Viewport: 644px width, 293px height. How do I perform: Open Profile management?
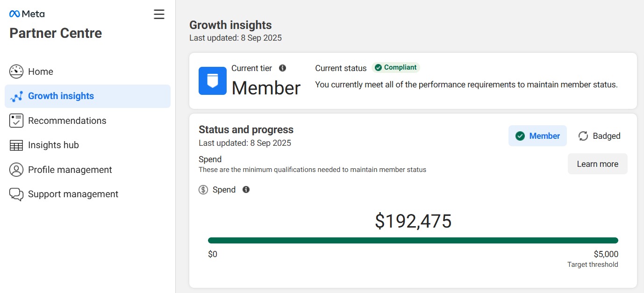(70, 170)
